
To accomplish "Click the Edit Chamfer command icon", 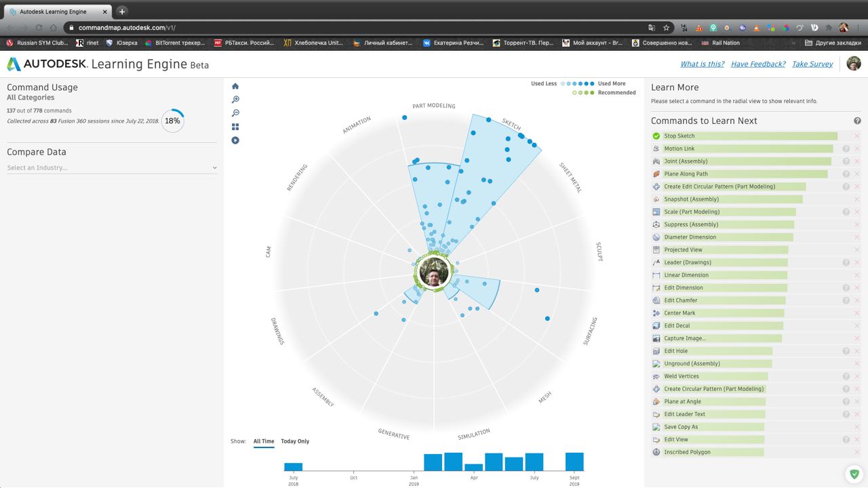I will click(x=656, y=300).
